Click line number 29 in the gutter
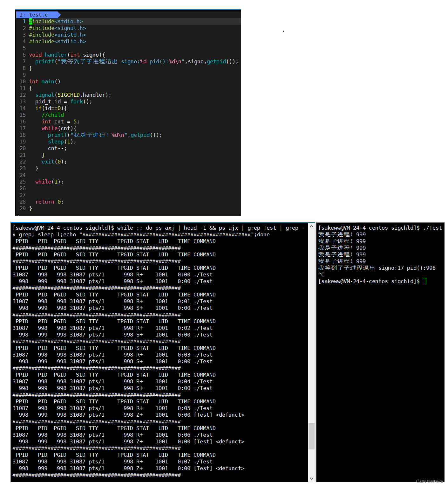The image size is (448, 486). point(23,208)
